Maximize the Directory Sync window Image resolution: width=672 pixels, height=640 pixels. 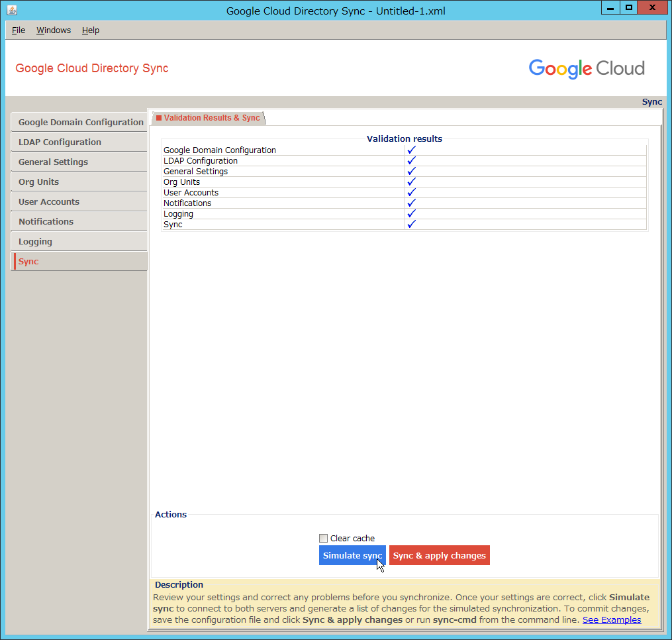[x=628, y=8]
